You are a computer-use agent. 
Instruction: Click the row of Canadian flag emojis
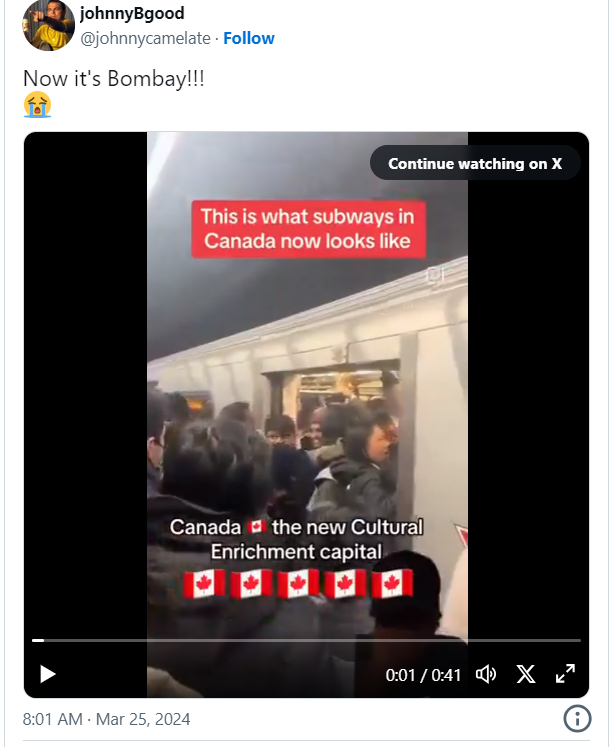tap(298, 584)
